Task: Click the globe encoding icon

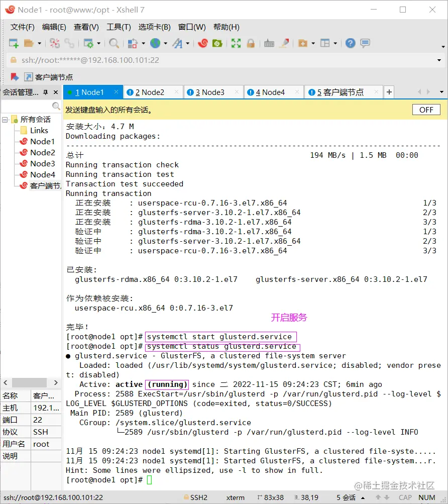Action: click(155, 43)
